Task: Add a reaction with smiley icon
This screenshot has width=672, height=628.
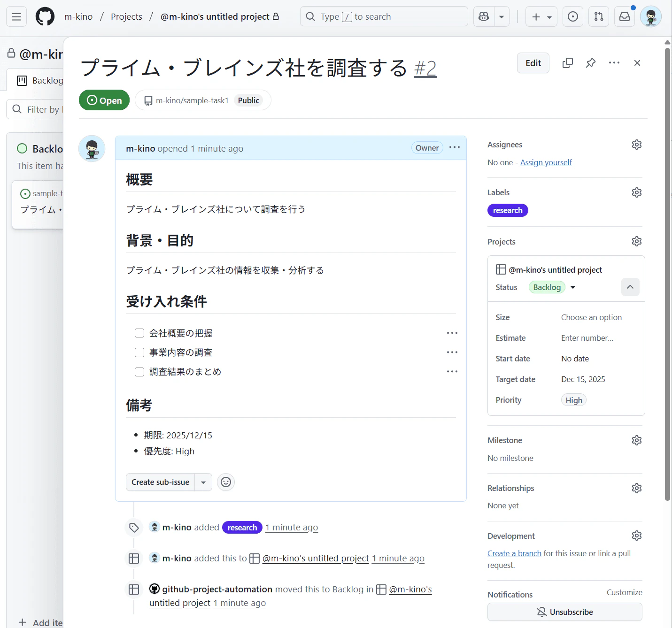Action: click(x=226, y=482)
